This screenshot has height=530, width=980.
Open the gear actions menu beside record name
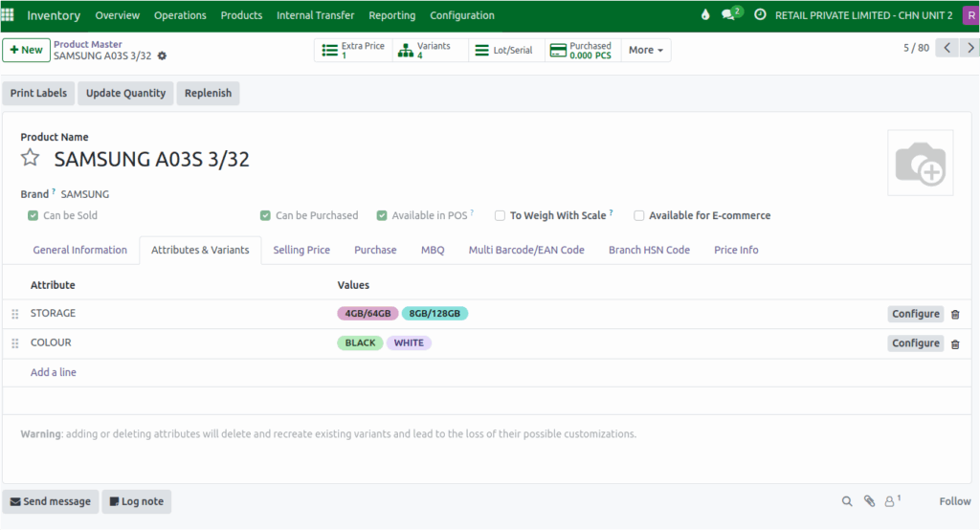(162, 55)
